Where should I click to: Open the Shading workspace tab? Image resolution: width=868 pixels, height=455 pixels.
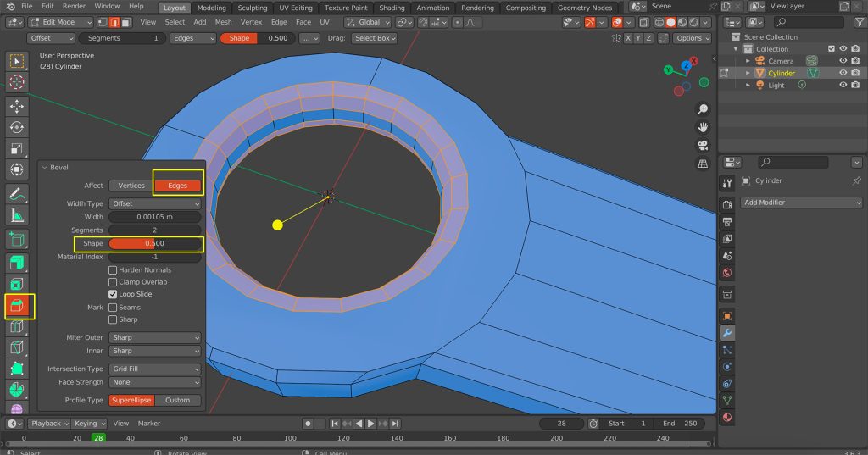pos(392,8)
